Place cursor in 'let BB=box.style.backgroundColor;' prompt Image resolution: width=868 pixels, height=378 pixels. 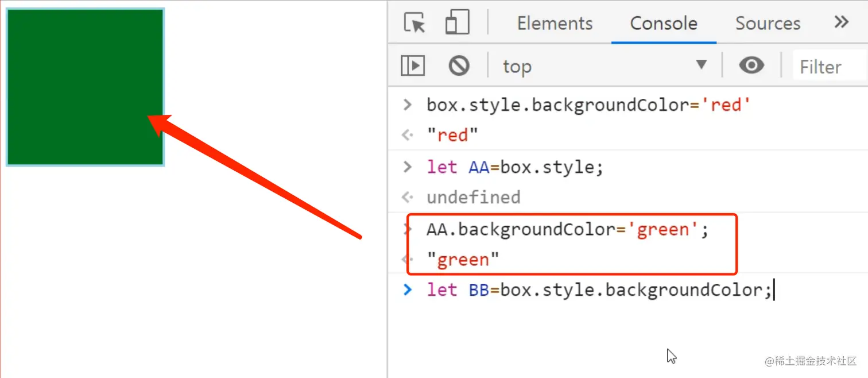coord(599,290)
